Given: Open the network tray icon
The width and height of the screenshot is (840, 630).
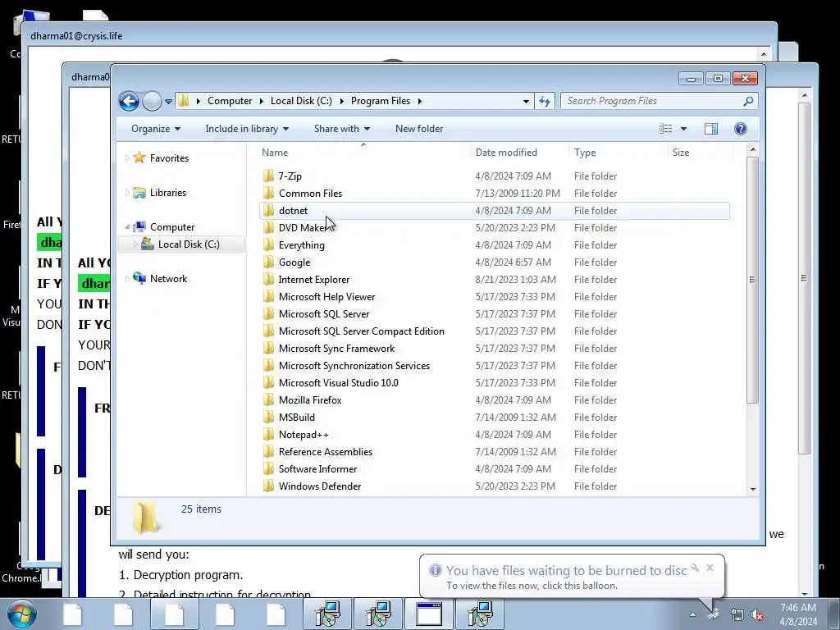Looking at the screenshot, I should [737, 615].
